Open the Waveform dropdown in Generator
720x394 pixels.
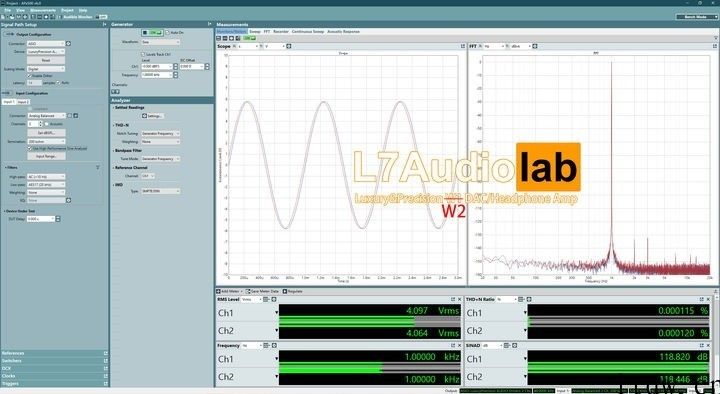pyautogui.click(x=160, y=42)
